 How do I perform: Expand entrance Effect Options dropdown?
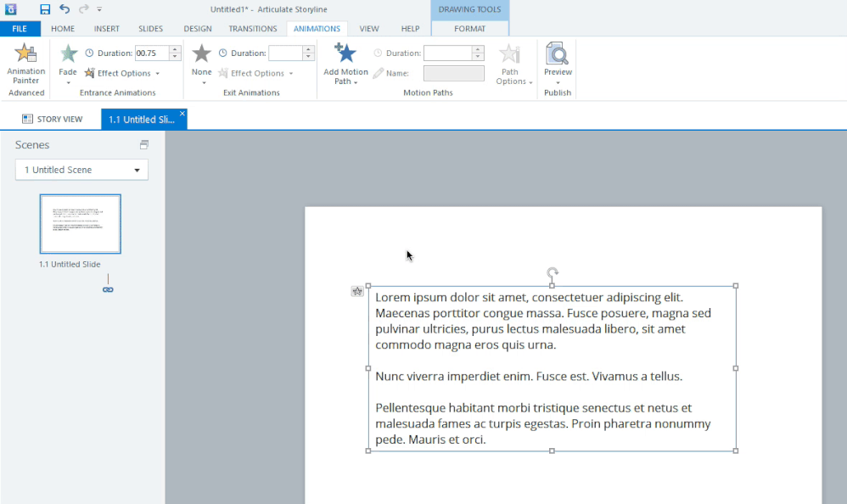click(124, 74)
